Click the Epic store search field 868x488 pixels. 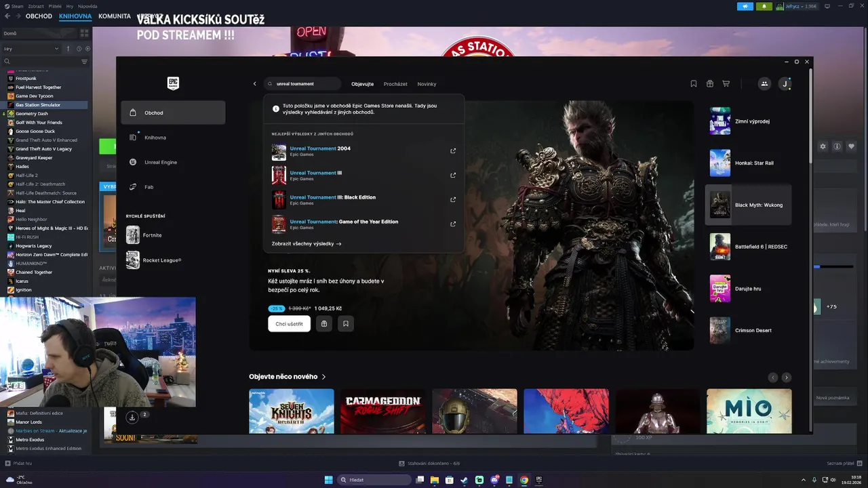tap(302, 84)
